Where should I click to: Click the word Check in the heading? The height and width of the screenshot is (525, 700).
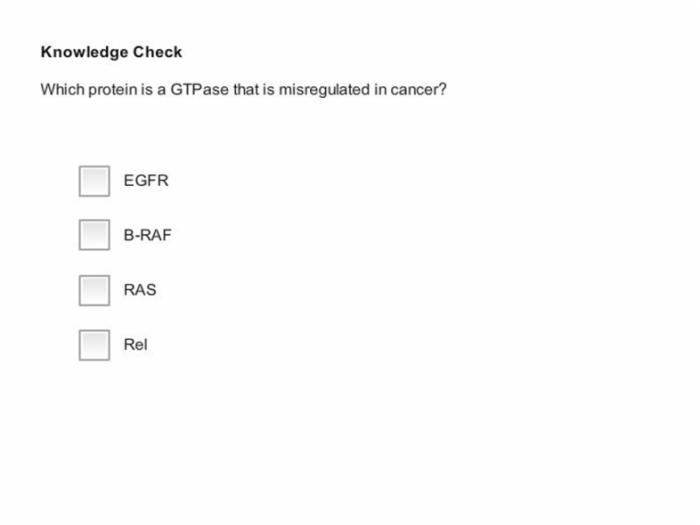point(158,52)
